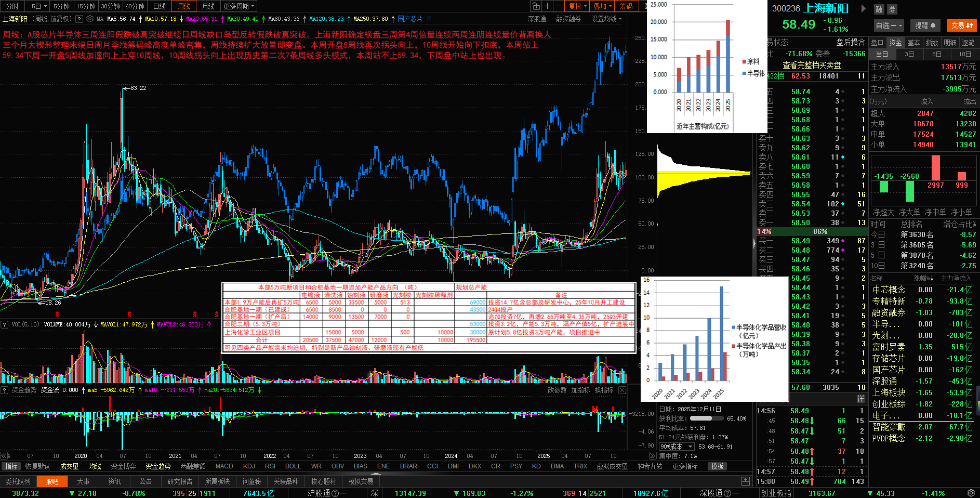The height and width of the screenshot is (498, 980).
Task: Toggle the KDJ indicator
Action: 249,466
